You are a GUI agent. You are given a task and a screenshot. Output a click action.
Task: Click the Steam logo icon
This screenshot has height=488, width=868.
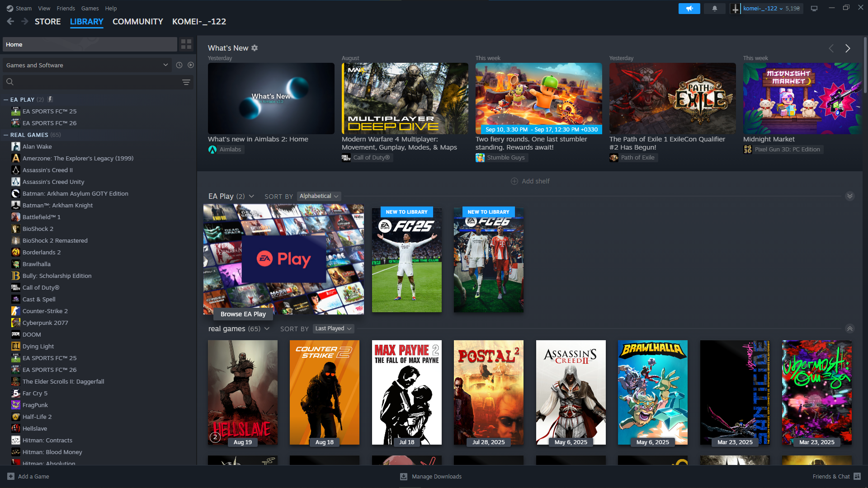pos(10,8)
